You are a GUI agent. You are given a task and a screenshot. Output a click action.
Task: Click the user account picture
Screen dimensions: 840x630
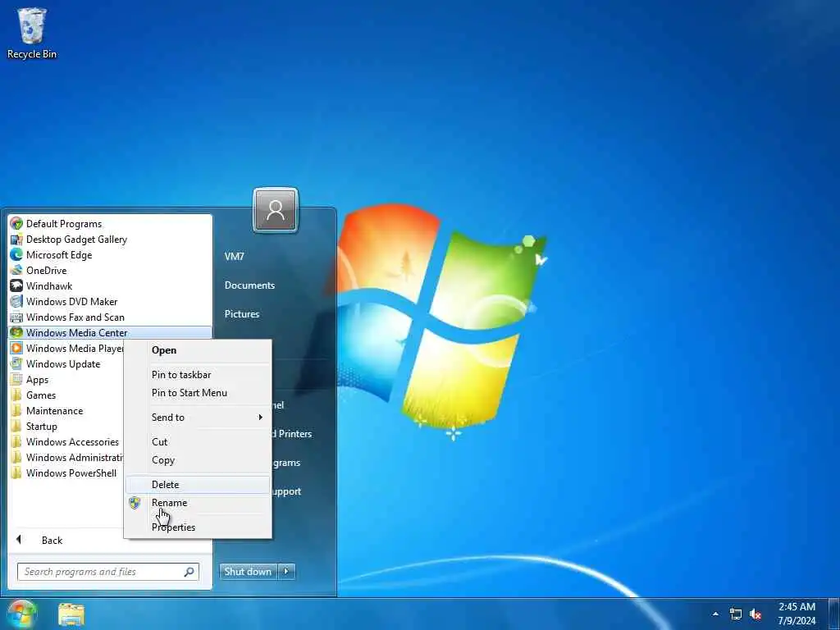pos(276,210)
